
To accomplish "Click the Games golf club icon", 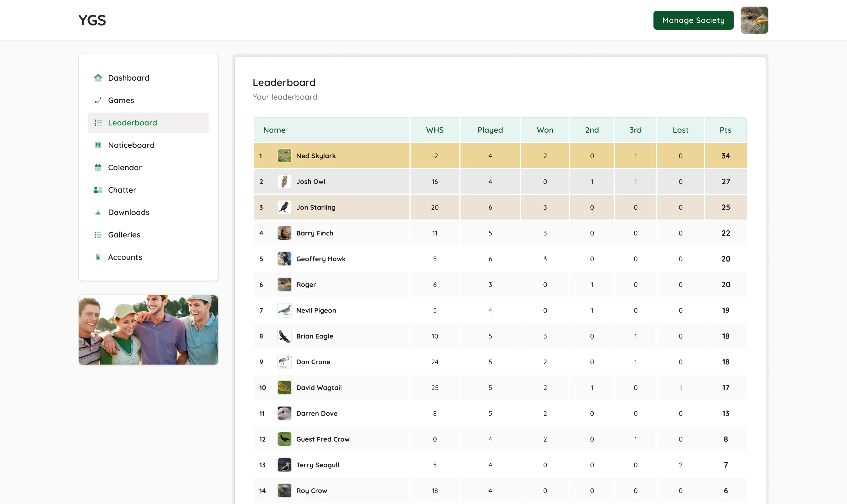I will point(98,100).
